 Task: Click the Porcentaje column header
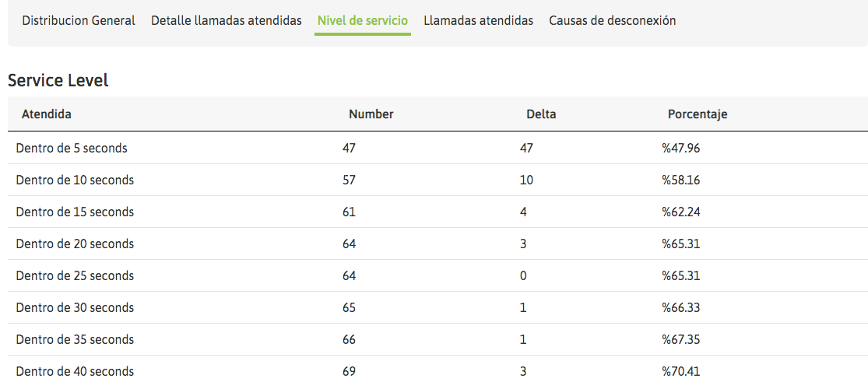(698, 114)
